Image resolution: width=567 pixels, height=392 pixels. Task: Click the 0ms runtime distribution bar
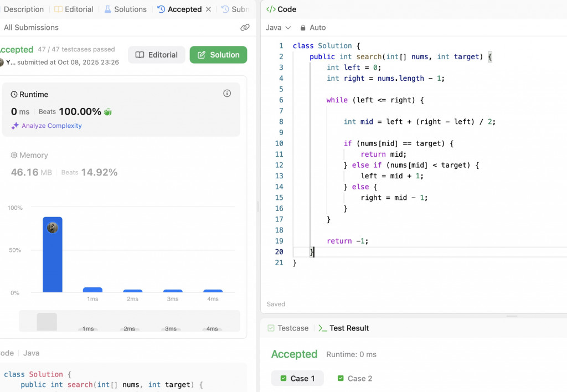coord(53,255)
